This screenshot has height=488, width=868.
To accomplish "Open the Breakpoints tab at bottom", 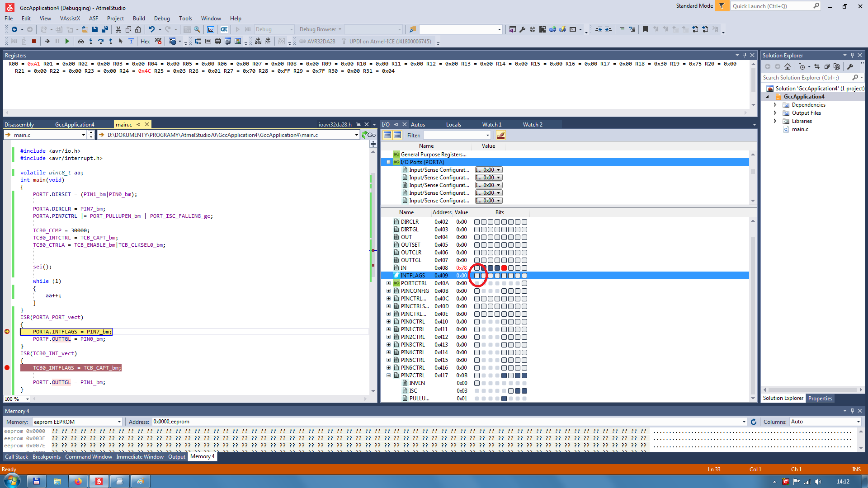I will click(46, 457).
